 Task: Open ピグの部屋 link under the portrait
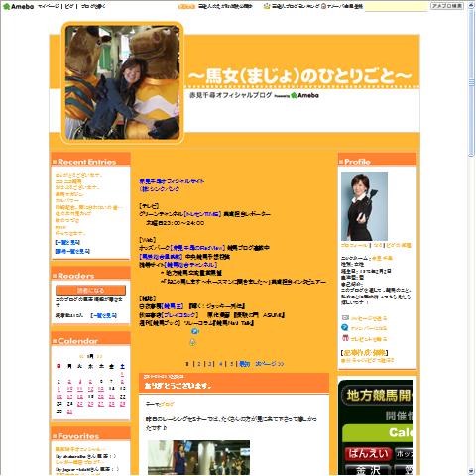point(399,246)
